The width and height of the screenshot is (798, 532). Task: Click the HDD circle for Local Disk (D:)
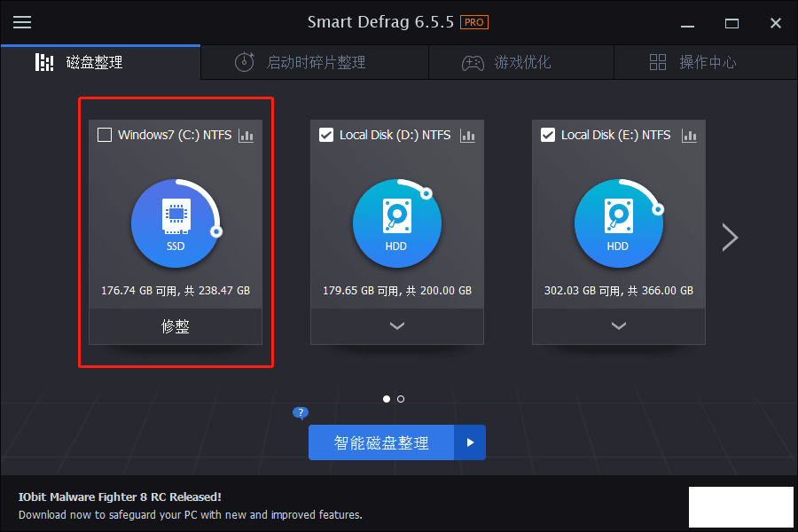coord(397,223)
